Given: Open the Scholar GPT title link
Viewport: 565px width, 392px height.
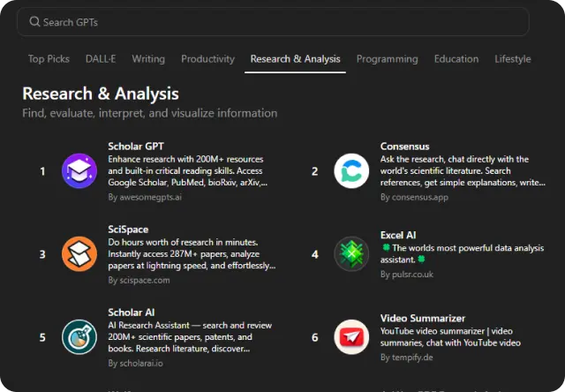Looking at the screenshot, I should [136, 147].
